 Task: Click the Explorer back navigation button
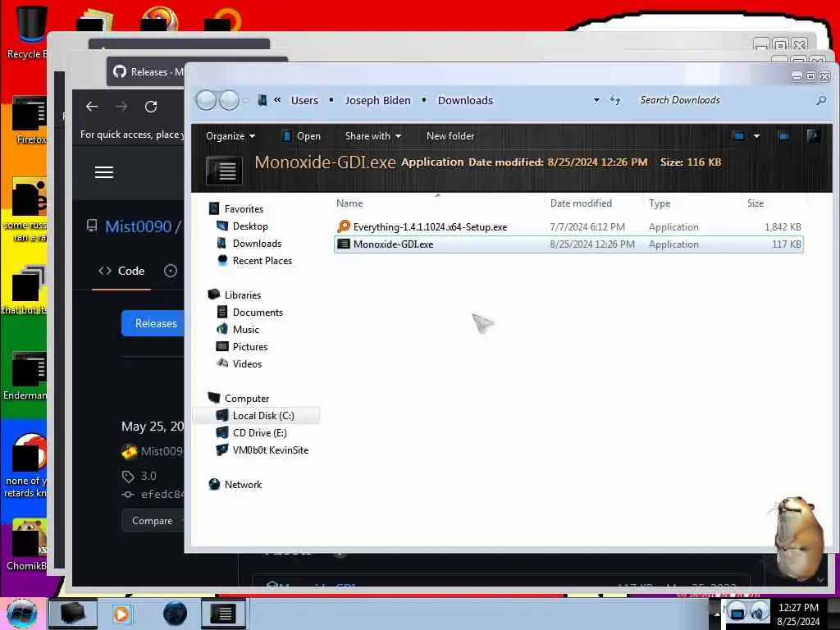206,100
